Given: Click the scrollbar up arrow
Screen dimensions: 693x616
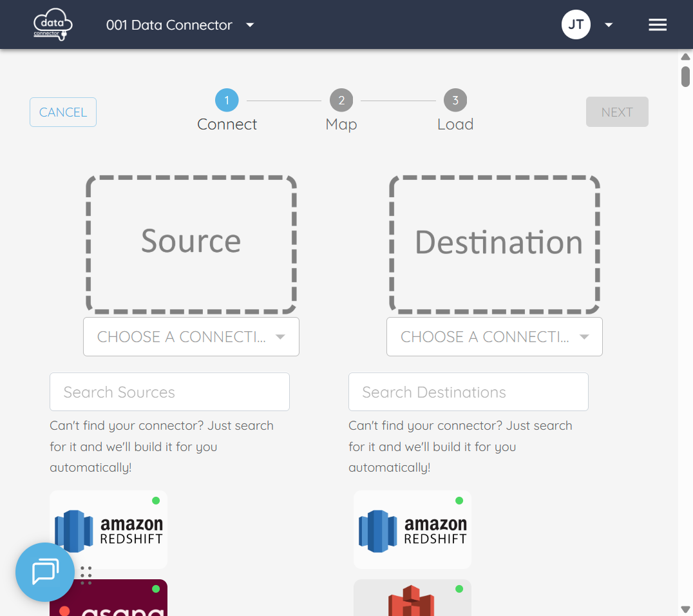Looking at the screenshot, I should pos(685,57).
